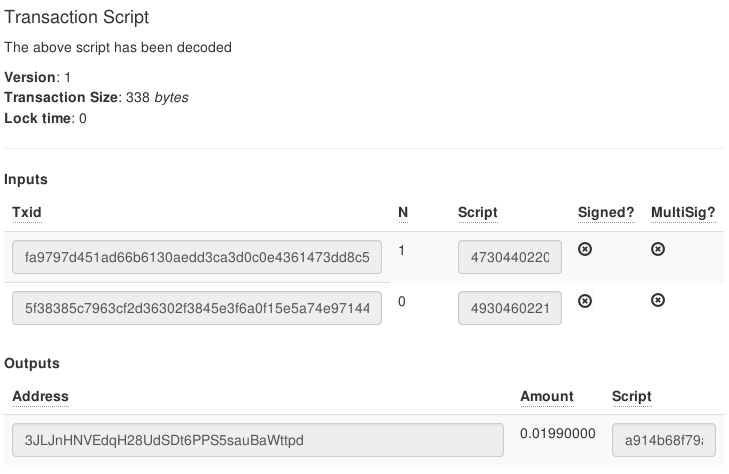Viewport: 729px width, 474px height.
Task: Click the Address column header in Outputs
Action: (x=40, y=397)
